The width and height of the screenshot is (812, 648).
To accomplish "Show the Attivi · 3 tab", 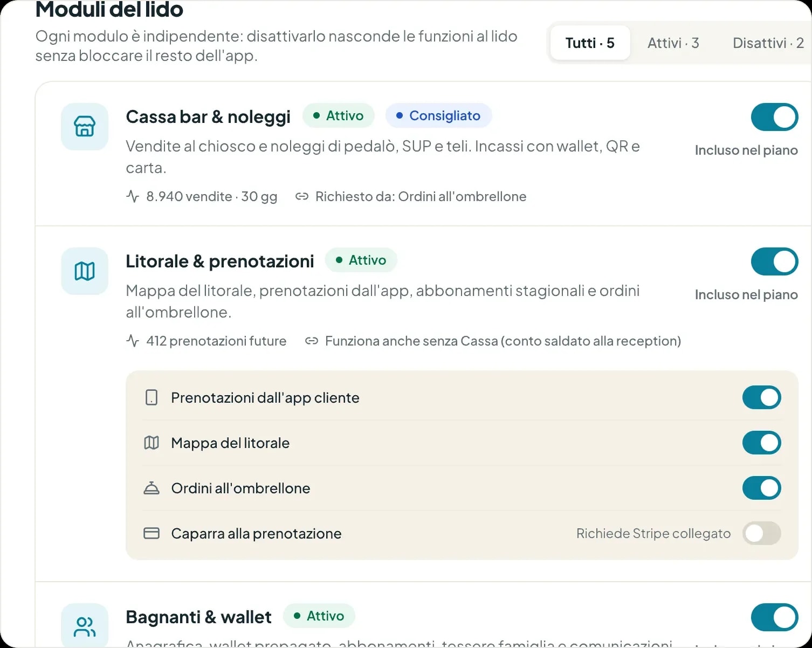I will 673,43.
